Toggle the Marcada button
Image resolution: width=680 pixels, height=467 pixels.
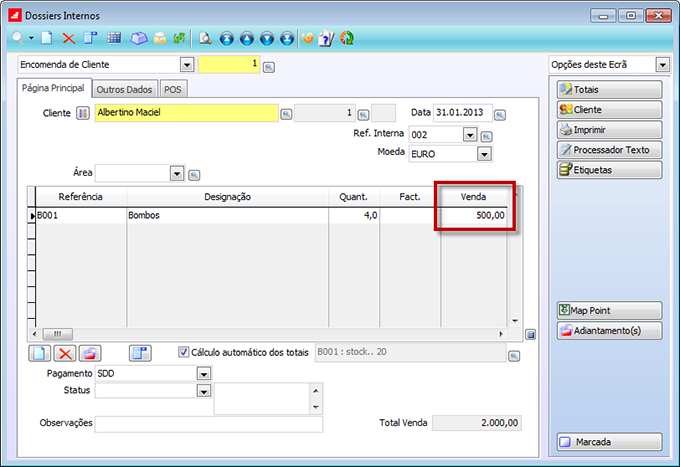(609, 442)
